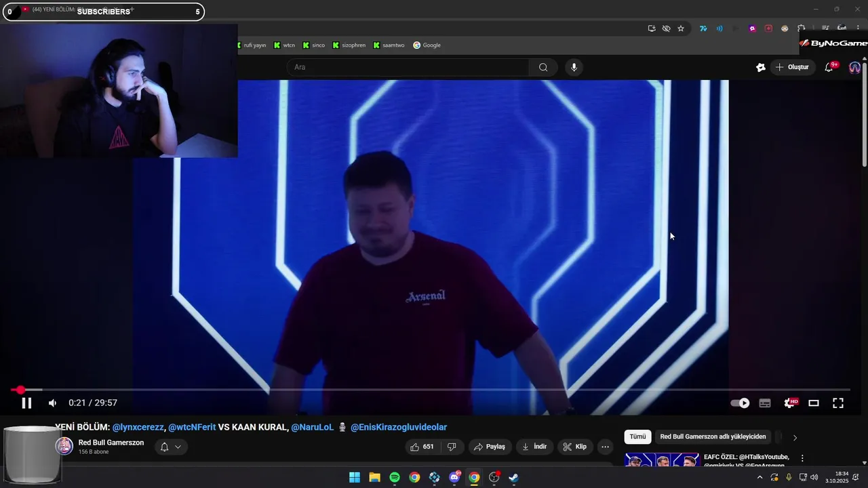Open the @EnisKirazogluvideolar mention link

[x=399, y=427]
